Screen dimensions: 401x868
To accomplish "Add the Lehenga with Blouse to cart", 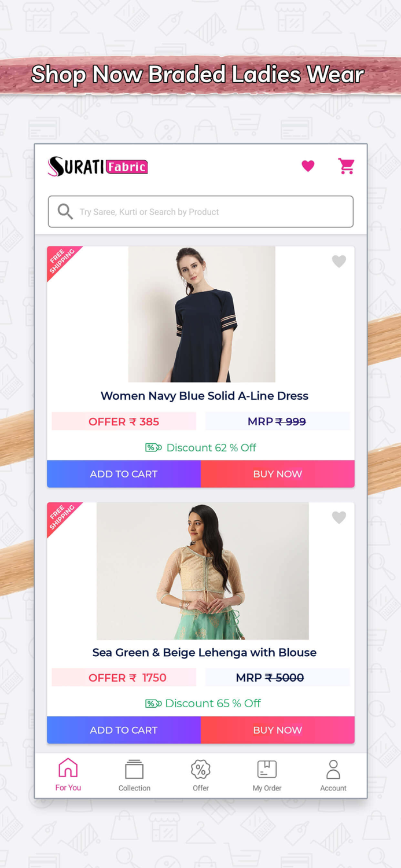I will [124, 730].
